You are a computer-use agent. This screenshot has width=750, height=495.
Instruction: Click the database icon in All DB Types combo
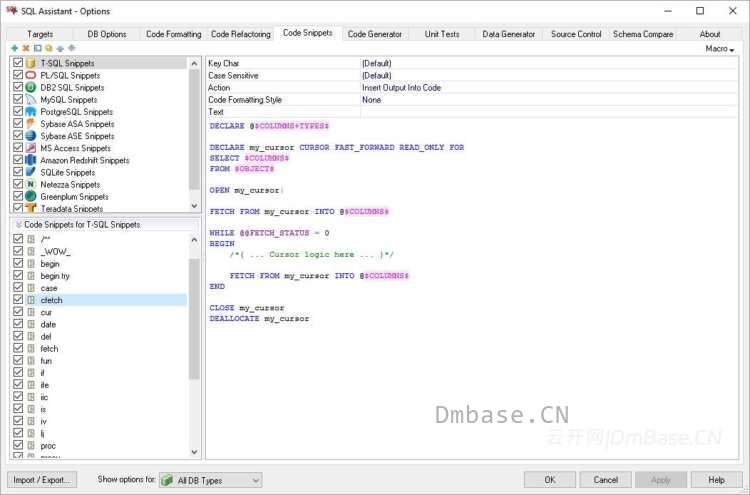(x=167, y=480)
